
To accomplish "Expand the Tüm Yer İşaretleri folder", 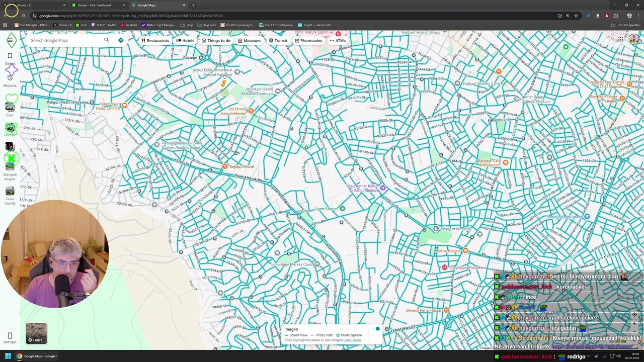I will tap(626, 25).
